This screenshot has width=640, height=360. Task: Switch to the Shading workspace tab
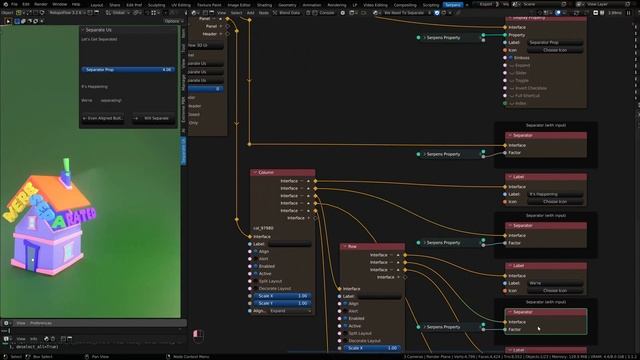(x=264, y=5)
